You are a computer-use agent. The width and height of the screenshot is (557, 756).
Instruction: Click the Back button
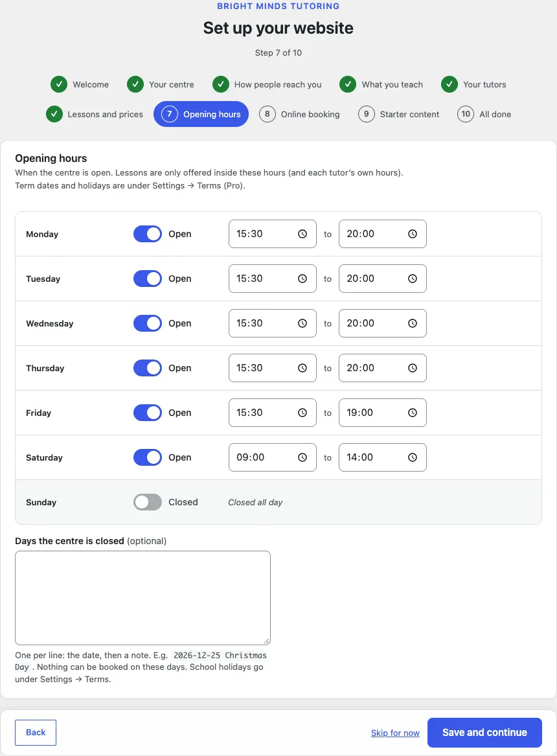[36, 733]
